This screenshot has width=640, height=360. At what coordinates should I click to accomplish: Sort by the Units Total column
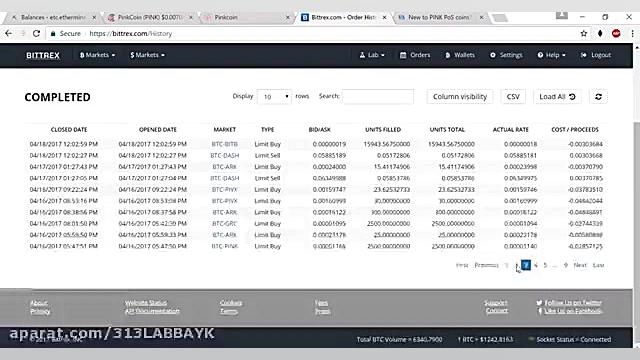(447, 129)
